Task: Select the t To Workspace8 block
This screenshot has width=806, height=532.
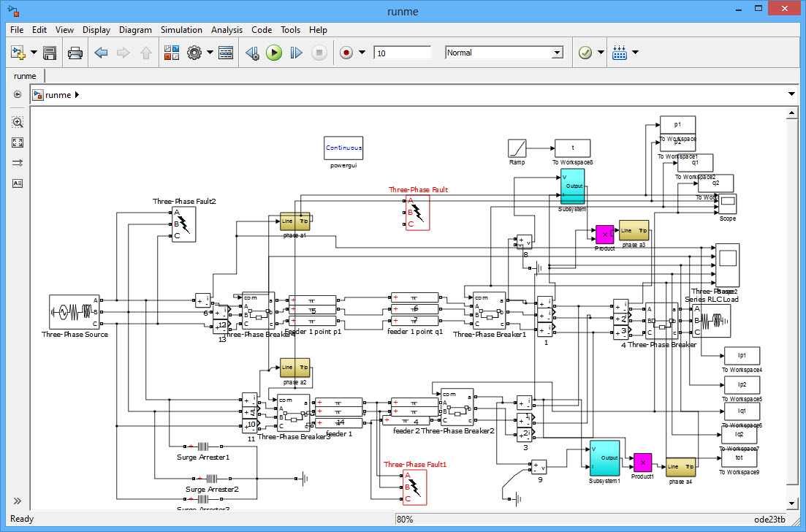Action: [x=573, y=148]
